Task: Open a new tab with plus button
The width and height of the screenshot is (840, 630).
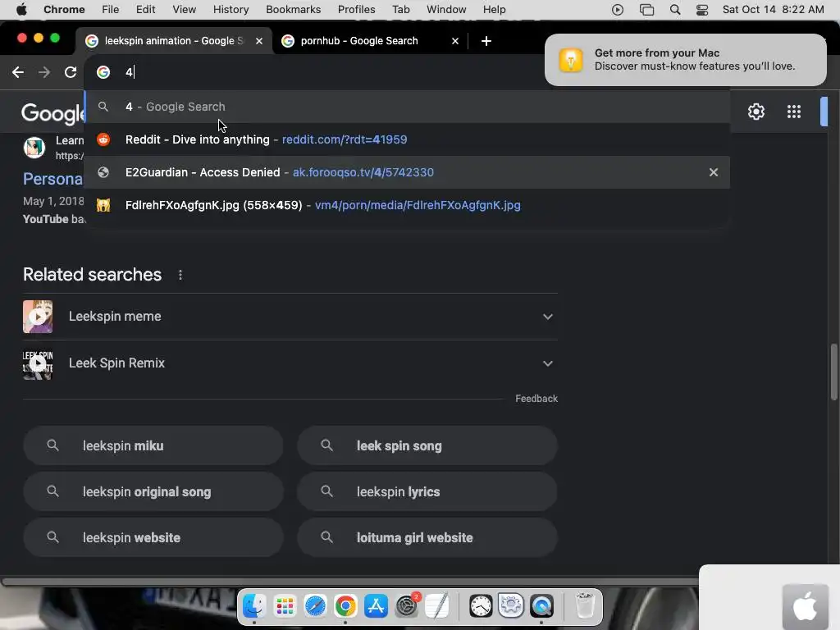Action: coord(486,41)
